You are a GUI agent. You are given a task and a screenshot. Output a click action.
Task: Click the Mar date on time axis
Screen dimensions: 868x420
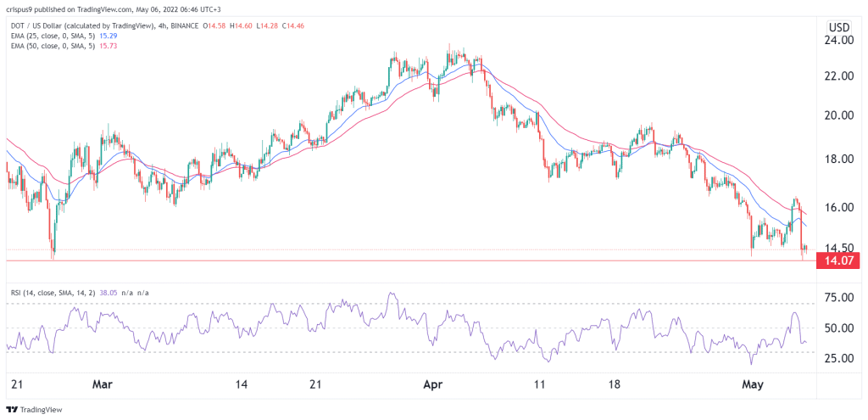point(103,384)
